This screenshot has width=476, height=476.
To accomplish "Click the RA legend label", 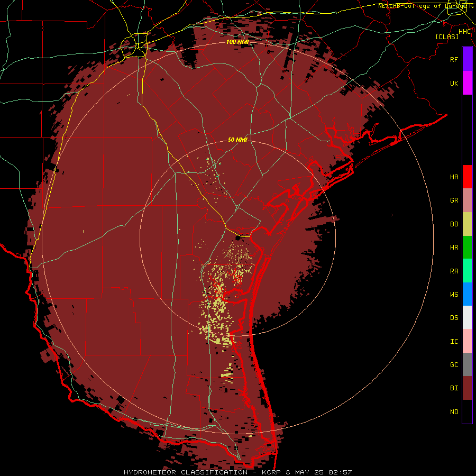I will click(x=454, y=271).
